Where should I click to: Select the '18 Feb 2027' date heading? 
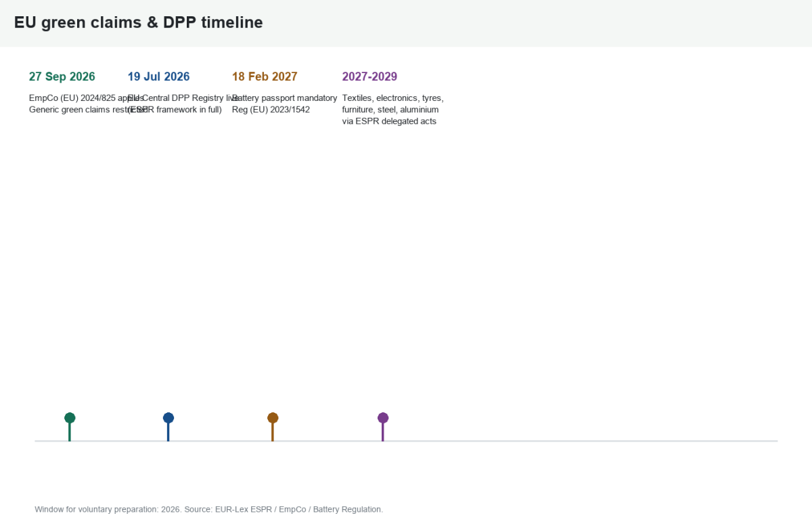pyautogui.click(x=265, y=77)
